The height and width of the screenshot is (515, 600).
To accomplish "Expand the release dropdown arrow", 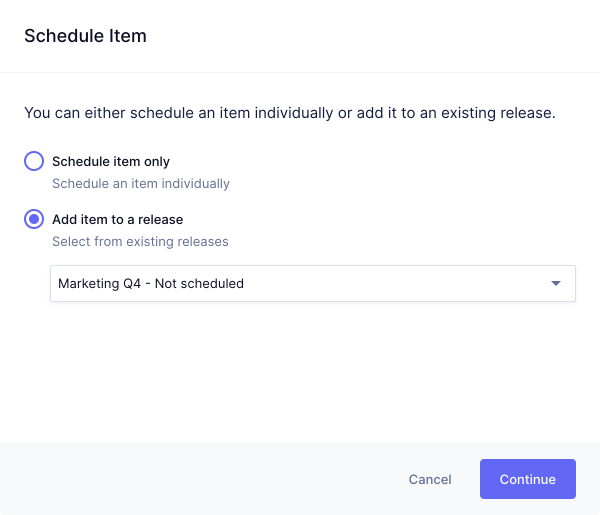I will [x=556, y=284].
